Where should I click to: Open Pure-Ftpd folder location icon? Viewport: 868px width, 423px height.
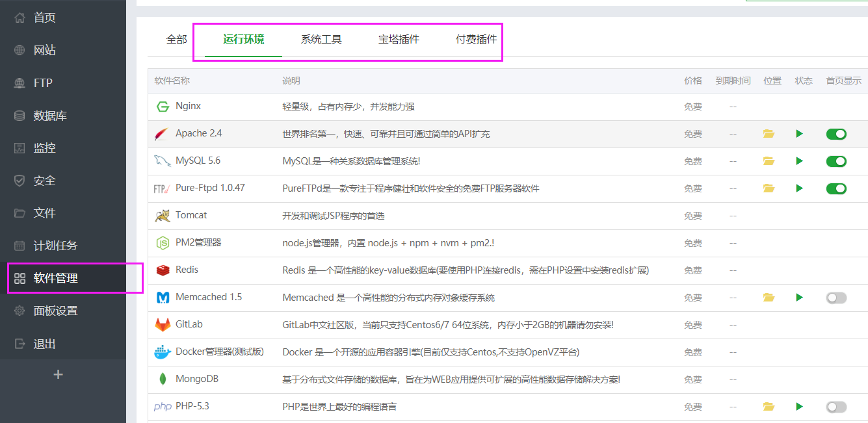click(x=769, y=188)
